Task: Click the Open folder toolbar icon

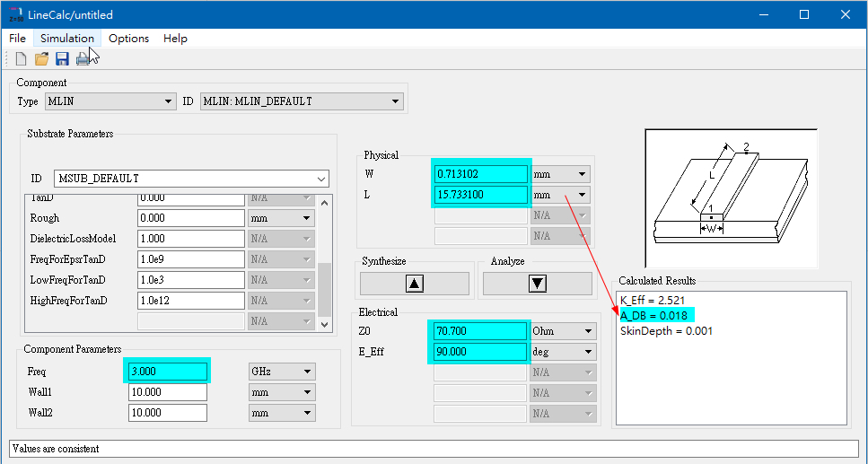Action: pos(41,58)
